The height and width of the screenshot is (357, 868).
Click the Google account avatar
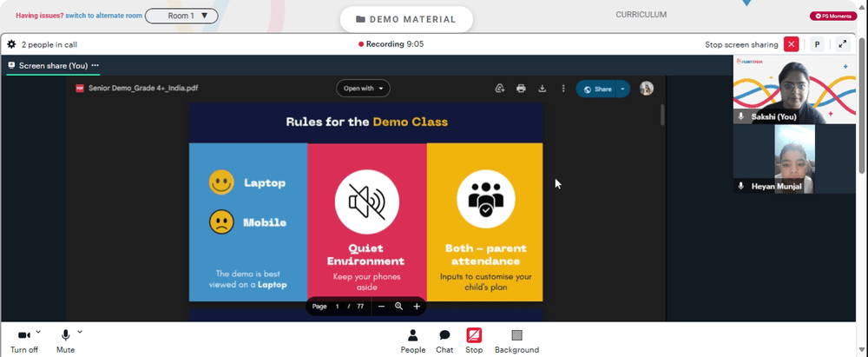tap(647, 88)
